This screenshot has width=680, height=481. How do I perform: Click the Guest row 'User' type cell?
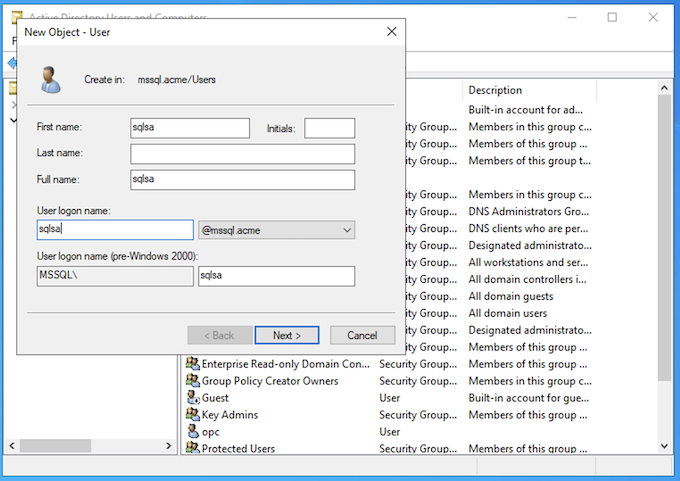(x=389, y=398)
